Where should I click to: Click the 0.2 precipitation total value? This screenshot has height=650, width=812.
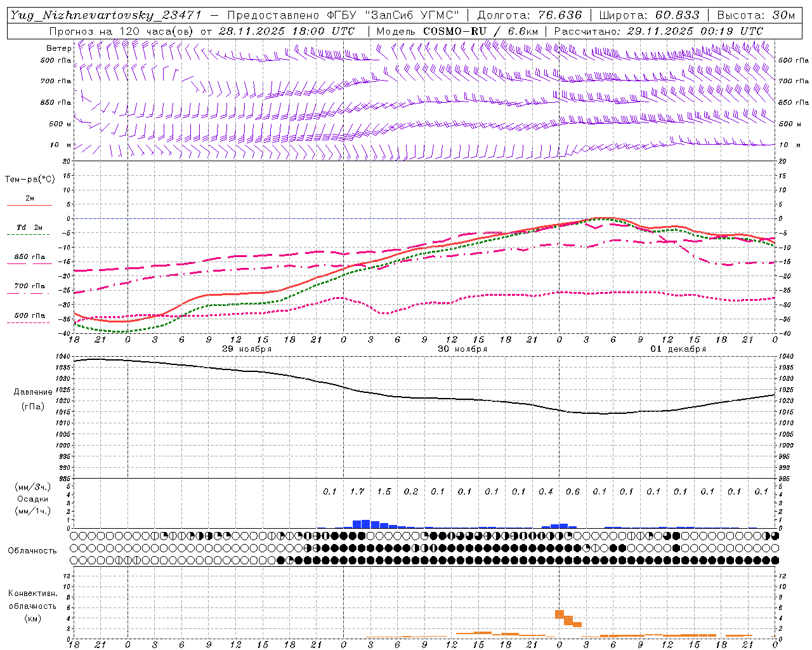click(x=411, y=491)
